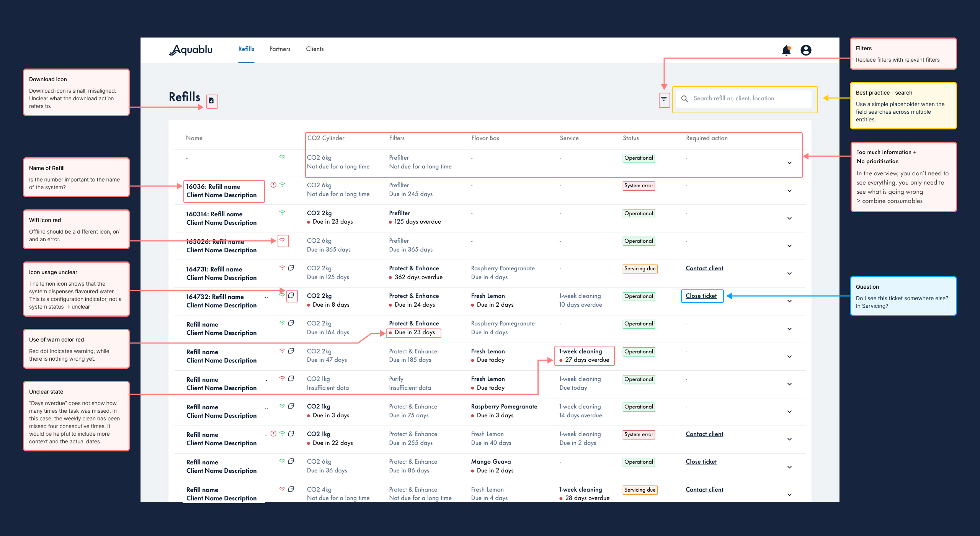Click green wifi icon on refill 160314
This screenshot has width=980, height=536.
282,213
